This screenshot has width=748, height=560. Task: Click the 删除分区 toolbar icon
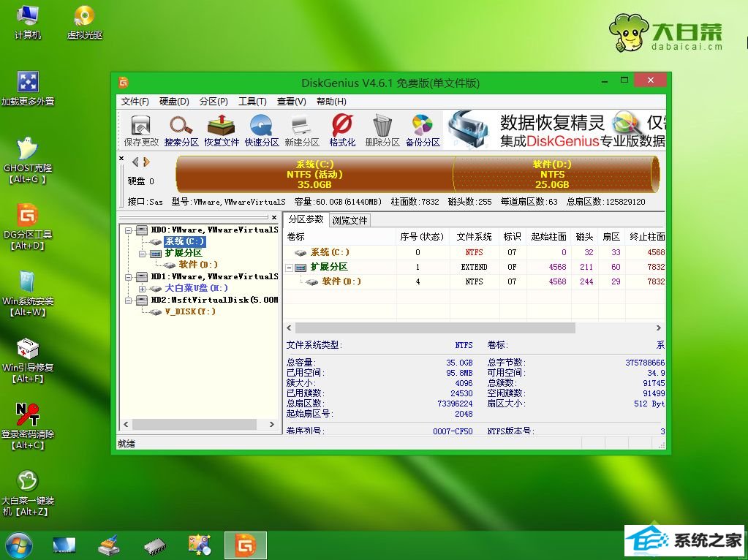click(382, 130)
